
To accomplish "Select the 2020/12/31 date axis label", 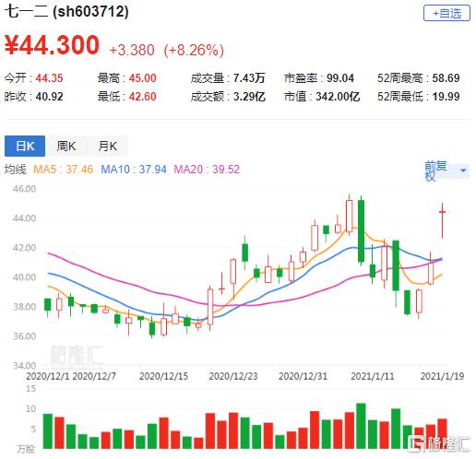I will (303, 376).
